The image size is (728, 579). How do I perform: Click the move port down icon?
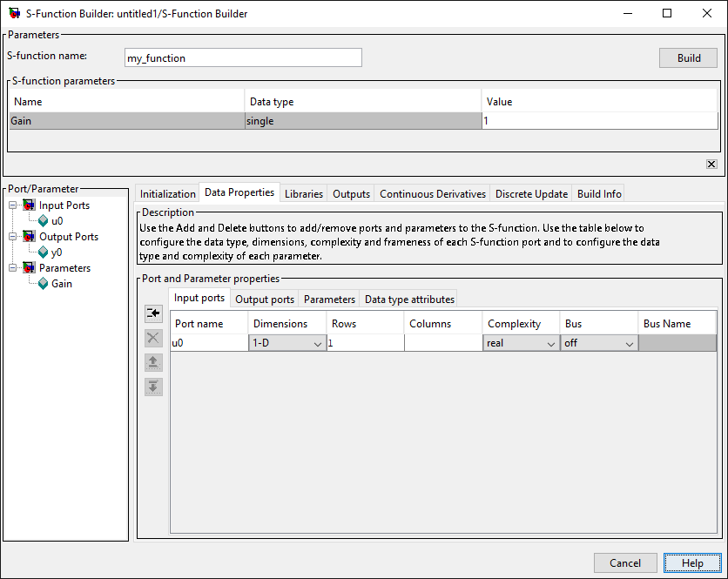154,387
